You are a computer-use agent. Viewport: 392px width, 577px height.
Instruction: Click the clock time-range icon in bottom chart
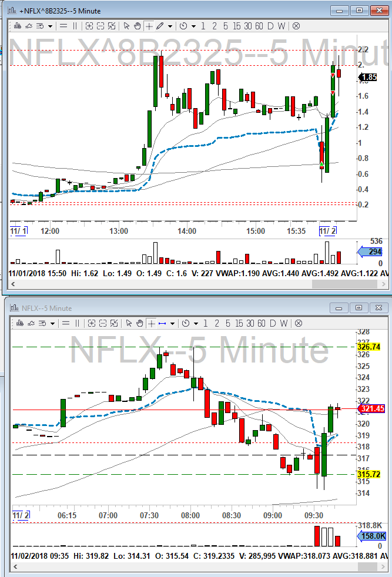[x=186, y=323]
